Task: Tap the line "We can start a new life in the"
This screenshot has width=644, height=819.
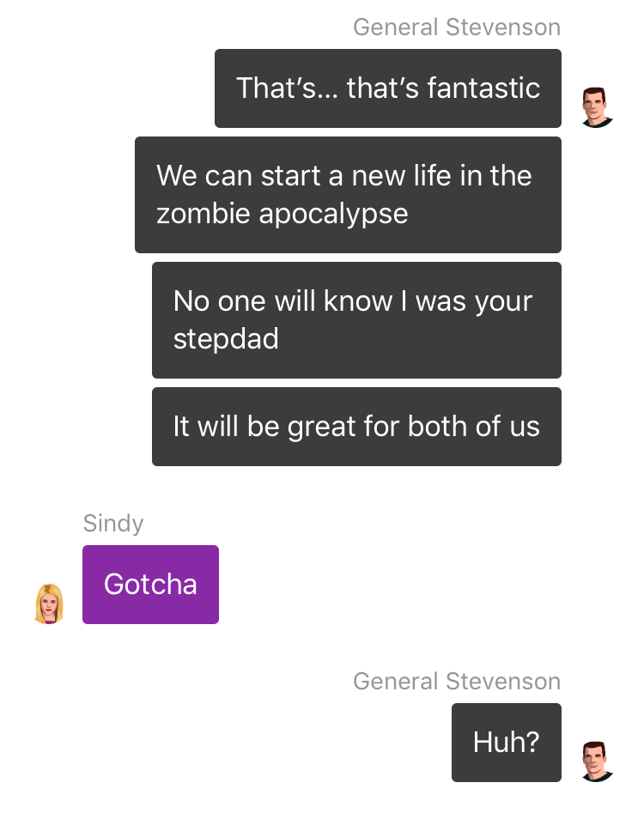Action: (x=343, y=175)
